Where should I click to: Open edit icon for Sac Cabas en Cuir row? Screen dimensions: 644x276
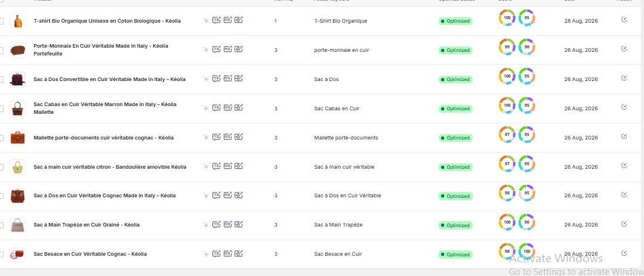(624, 107)
